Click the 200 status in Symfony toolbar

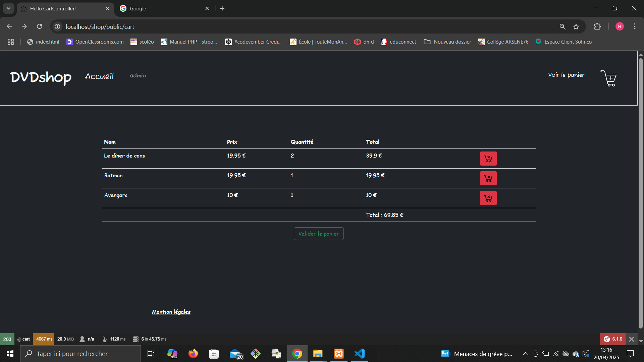pyautogui.click(x=7, y=339)
